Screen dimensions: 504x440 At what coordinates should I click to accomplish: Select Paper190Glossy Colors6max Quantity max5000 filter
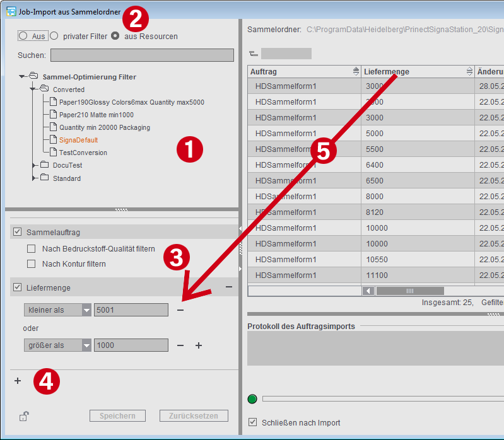pyautogui.click(x=131, y=102)
